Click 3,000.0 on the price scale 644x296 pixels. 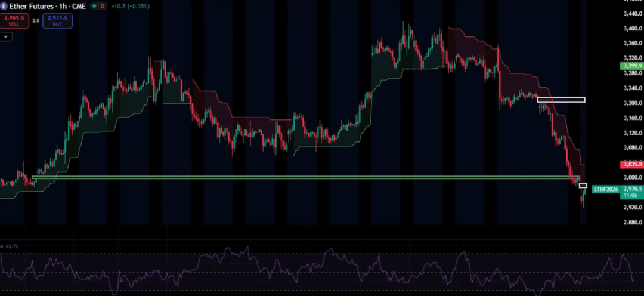click(631, 178)
